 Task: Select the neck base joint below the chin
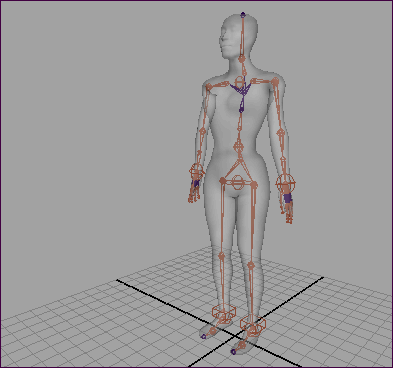click(242, 59)
